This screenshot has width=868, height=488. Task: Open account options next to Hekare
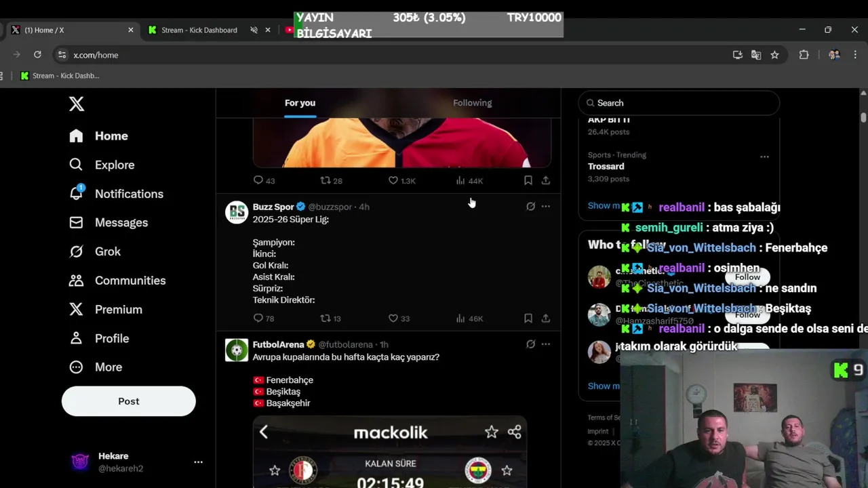tap(198, 462)
